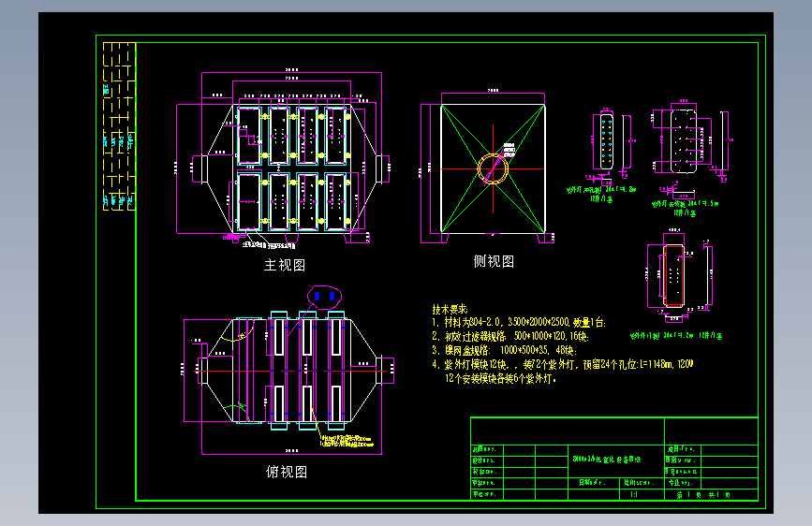Click the line 12个安装模块各装6个紫外灯
Image resolution: width=812 pixels, height=526 pixels.
click(x=500, y=378)
